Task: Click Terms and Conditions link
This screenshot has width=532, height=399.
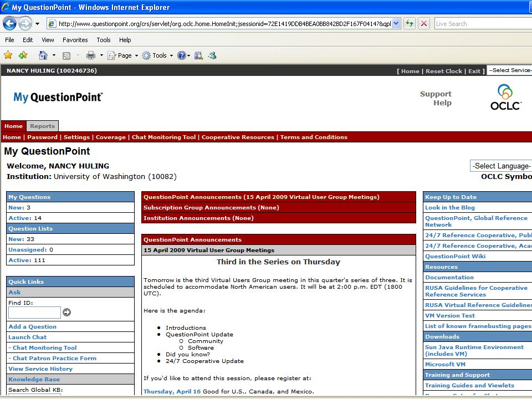Action: [x=314, y=137]
